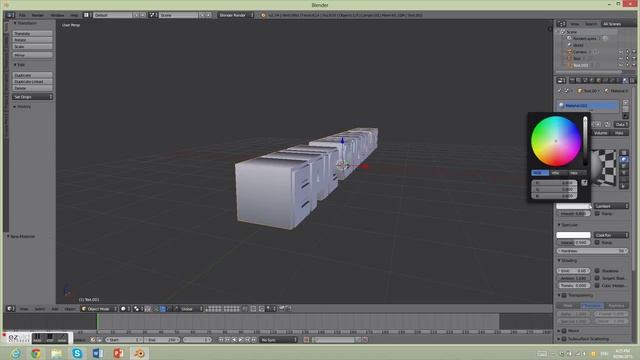
Task: Click the play animation button
Action: [x=241, y=340]
